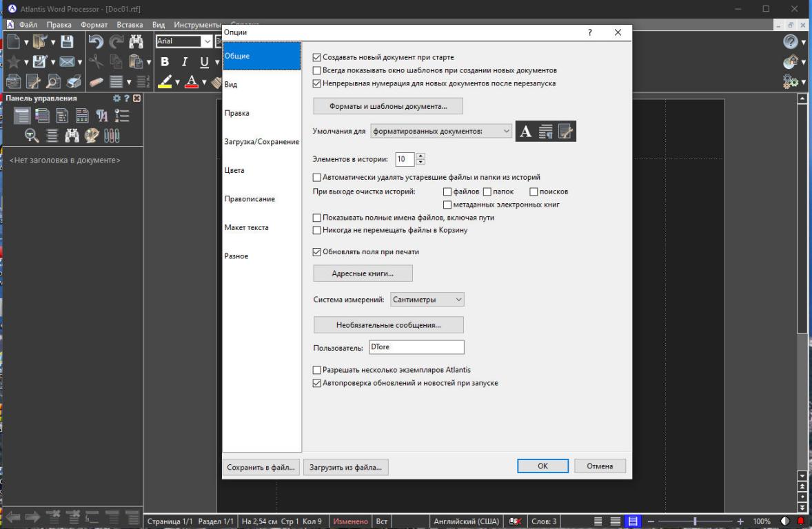Expand 'Умолчания для' форматированных документов dropdown
This screenshot has height=529, width=812.
441,131
